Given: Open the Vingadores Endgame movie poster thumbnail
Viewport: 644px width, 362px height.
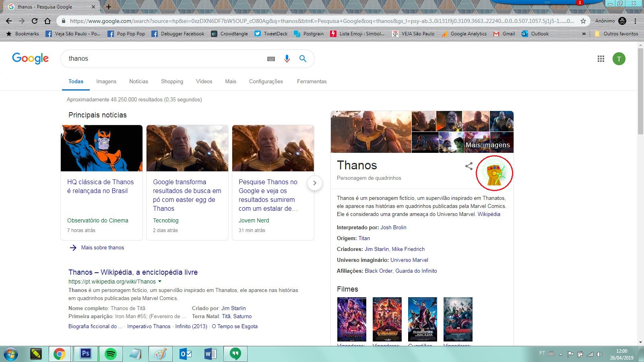Looking at the screenshot, I should 351,319.
